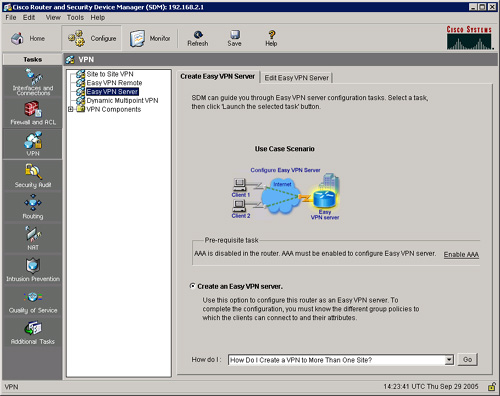Click the Enable AAA link
The width and height of the screenshot is (500, 396).
pos(461,255)
